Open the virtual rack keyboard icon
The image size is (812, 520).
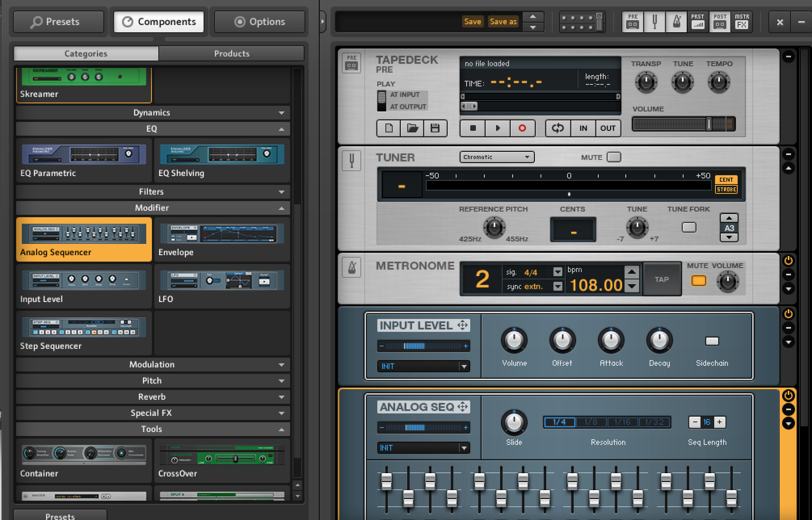[582, 22]
